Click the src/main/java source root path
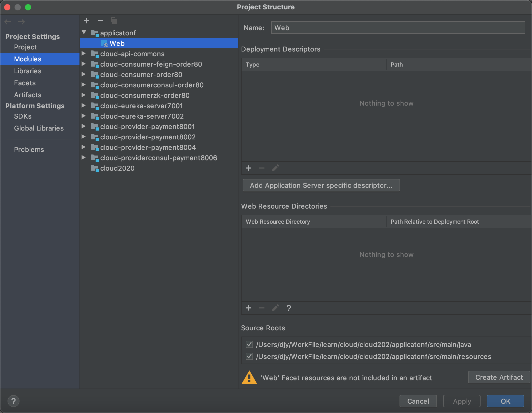532x413 pixels. tap(363, 345)
